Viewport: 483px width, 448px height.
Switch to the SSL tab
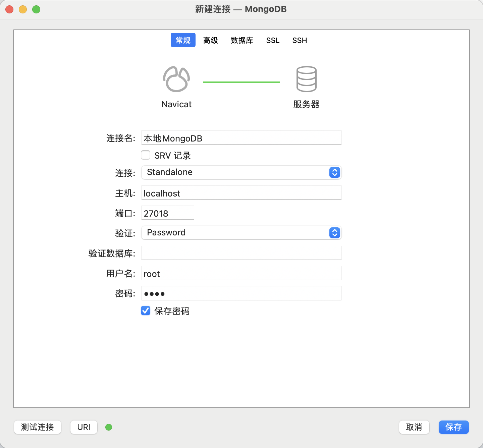(273, 40)
